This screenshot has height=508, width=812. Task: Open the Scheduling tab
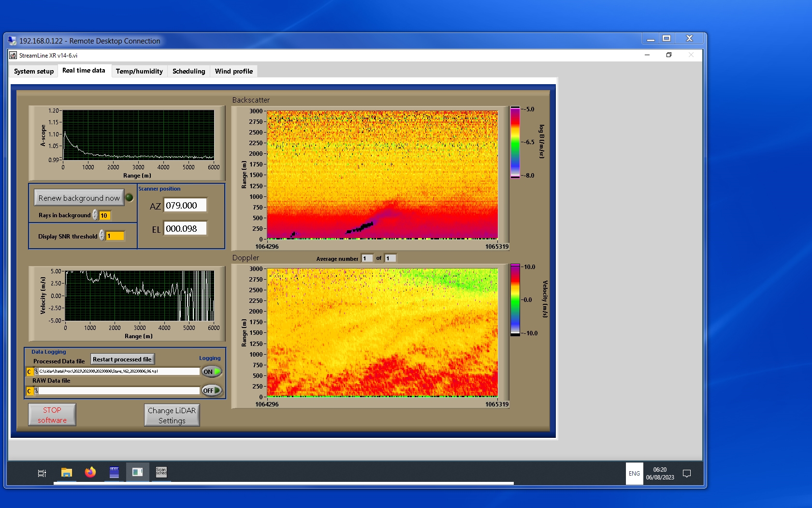coord(188,71)
